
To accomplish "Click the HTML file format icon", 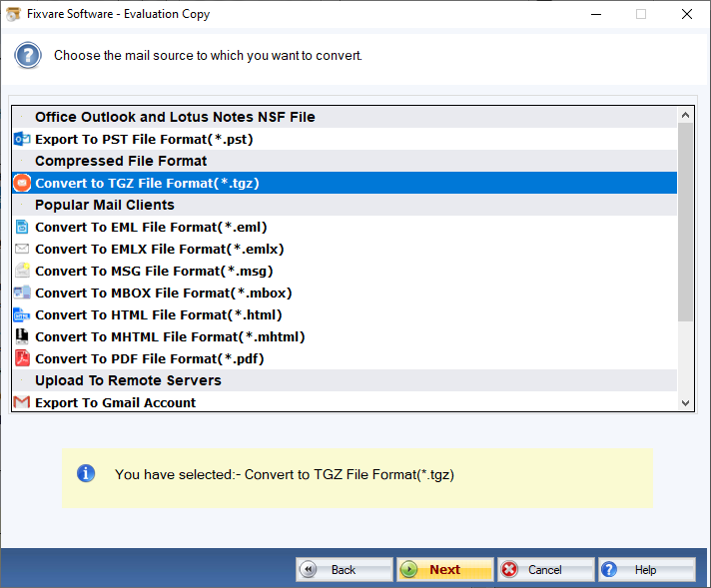I will tap(22, 314).
